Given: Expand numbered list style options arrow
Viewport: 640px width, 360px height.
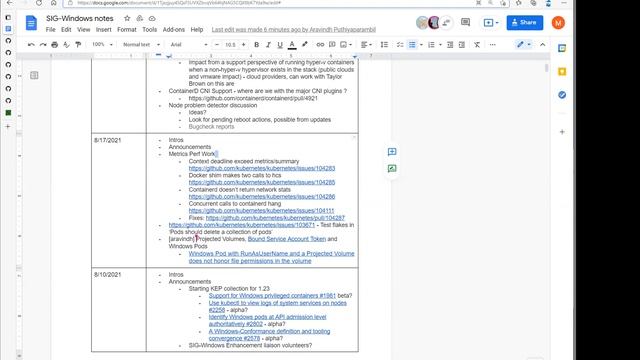Looking at the screenshot, I should pyautogui.click(x=440, y=44).
